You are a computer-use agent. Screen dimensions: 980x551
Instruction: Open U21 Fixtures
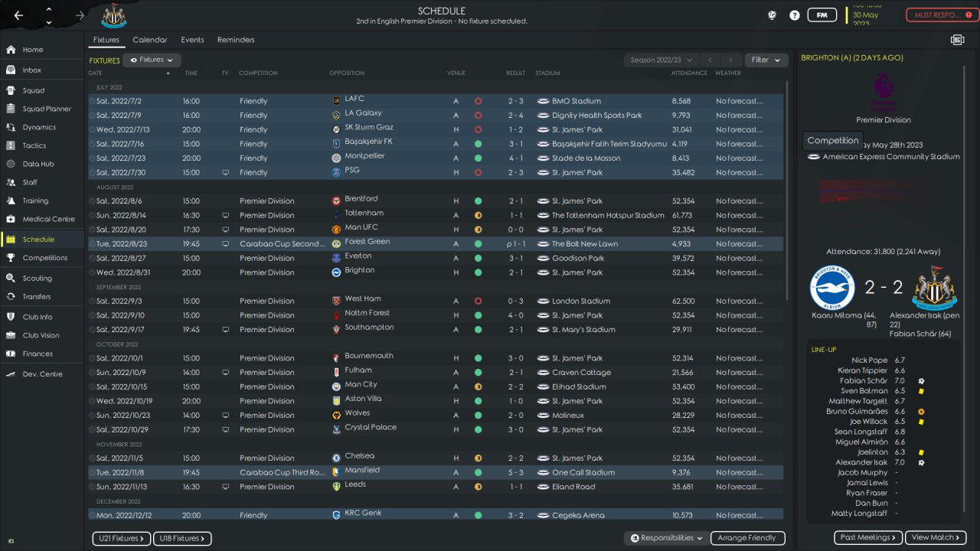click(x=122, y=539)
